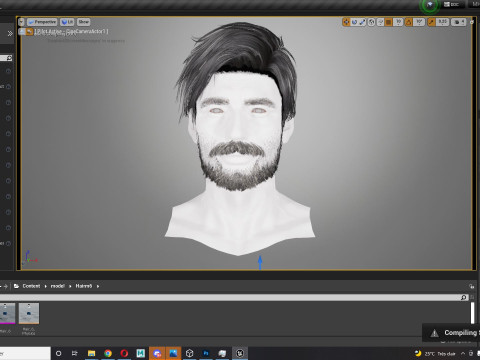Toggle rotation snapping triangle icon
The width and height of the screenshot is (480, 360).
pos(409,22)
